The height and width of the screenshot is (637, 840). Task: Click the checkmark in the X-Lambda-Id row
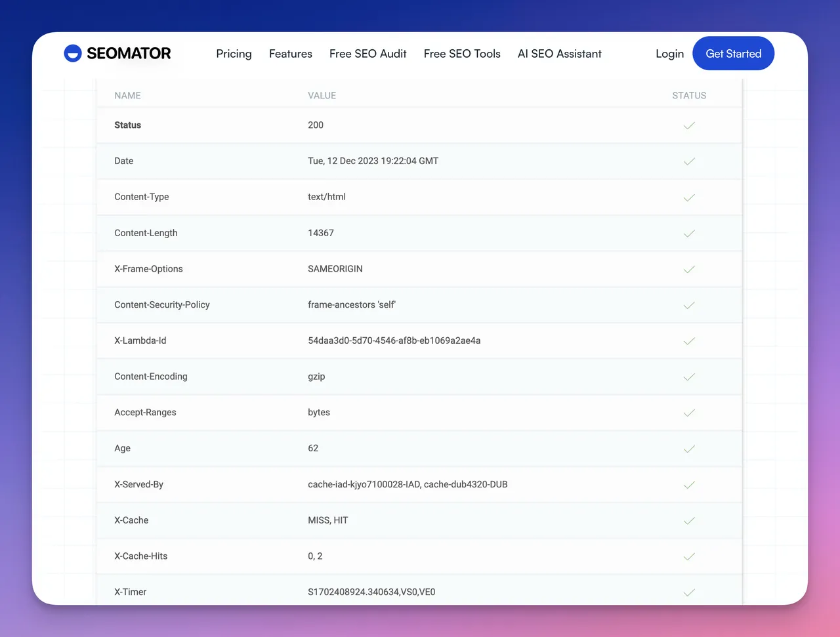[x=689, y=341]
